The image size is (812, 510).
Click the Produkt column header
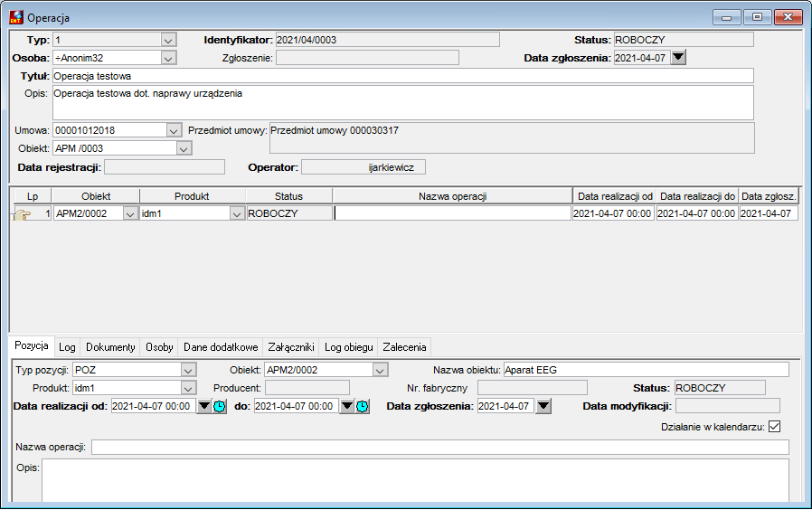(x=192, y=196)
